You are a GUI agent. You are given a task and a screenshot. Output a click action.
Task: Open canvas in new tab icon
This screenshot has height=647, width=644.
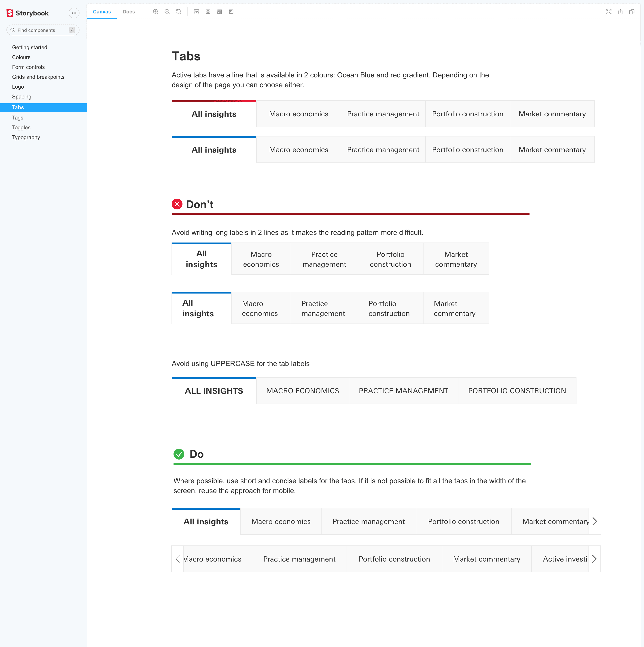click(x=620, y=12)
